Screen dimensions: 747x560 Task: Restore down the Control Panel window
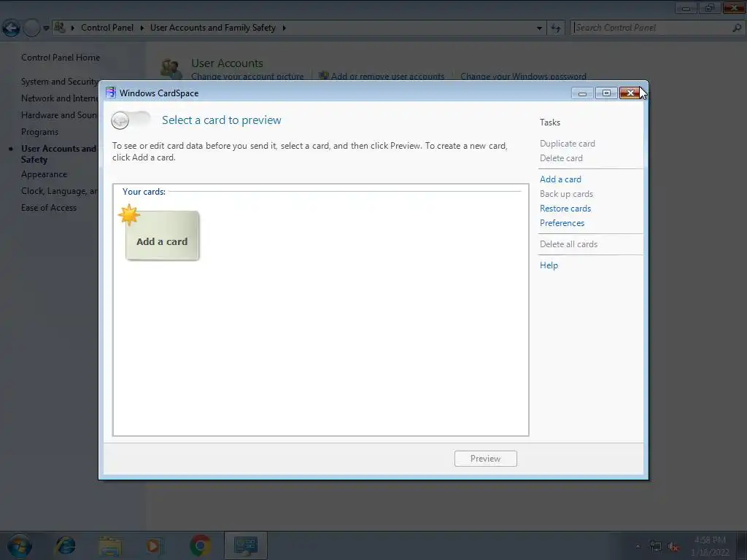[709, 8]
